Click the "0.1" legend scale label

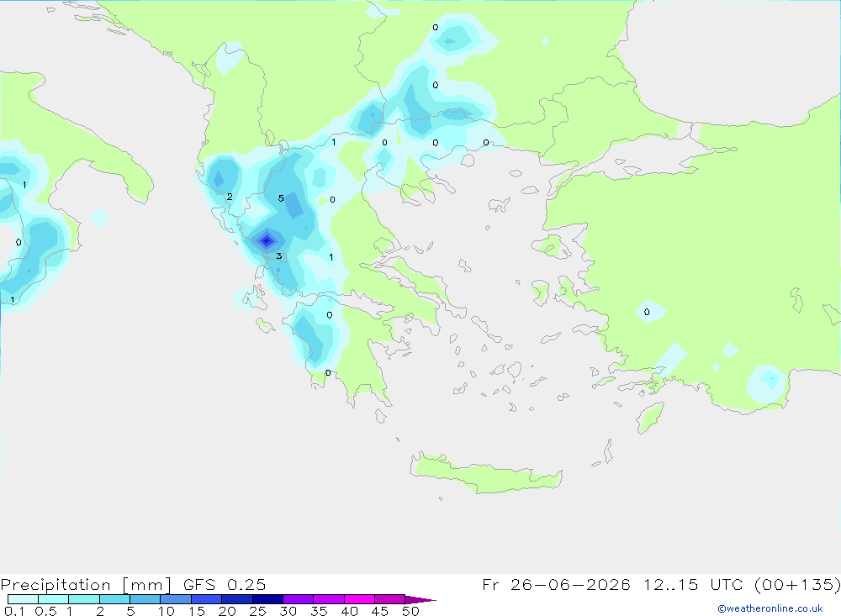pos(14,611)
